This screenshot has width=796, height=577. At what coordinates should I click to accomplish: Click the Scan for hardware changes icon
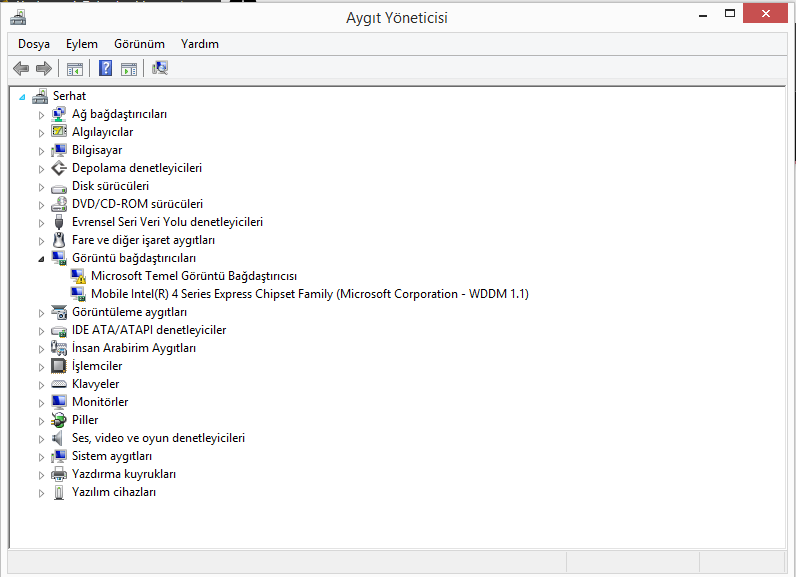click(160, 68)
